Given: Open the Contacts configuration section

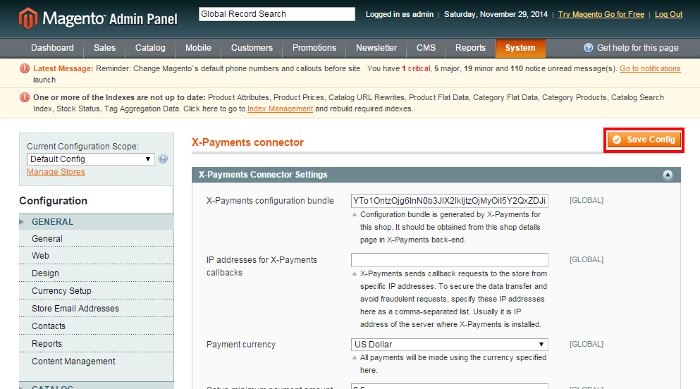Looking at the screenshot, I should click(96, 326).
